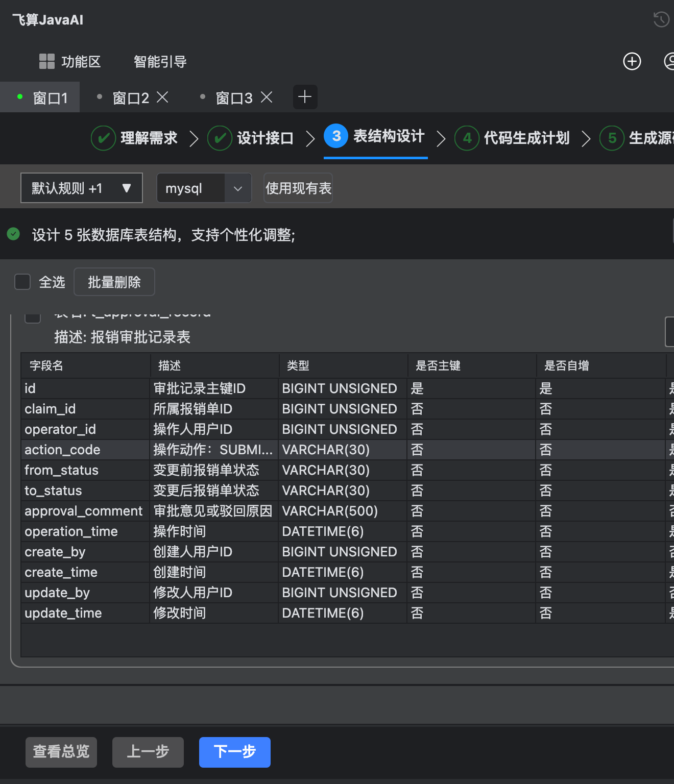
Task: Open the 默认规则 +1 dropdown
Action: pyautogui.click(x=82, y=188)
